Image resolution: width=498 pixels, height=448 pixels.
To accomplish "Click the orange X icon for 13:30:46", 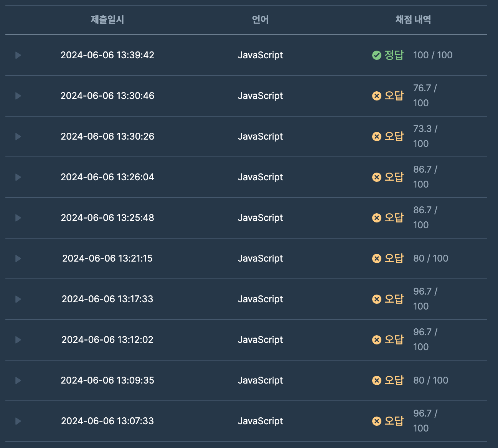I will [x=377, y=96].
